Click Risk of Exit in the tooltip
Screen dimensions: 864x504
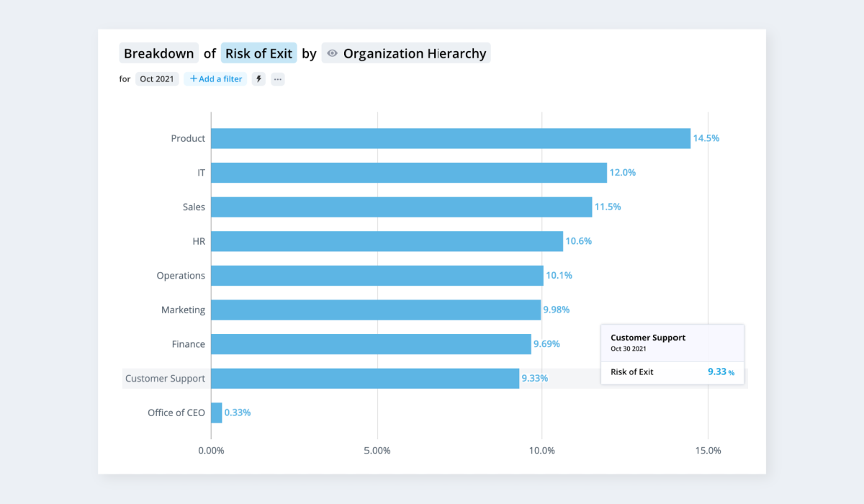pos(632,372)
